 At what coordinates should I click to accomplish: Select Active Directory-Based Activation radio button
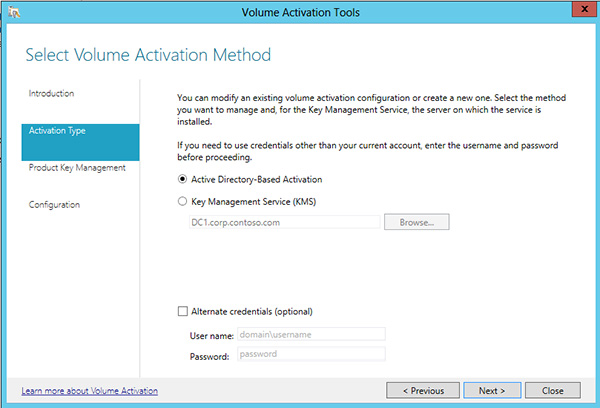[182, 180]
